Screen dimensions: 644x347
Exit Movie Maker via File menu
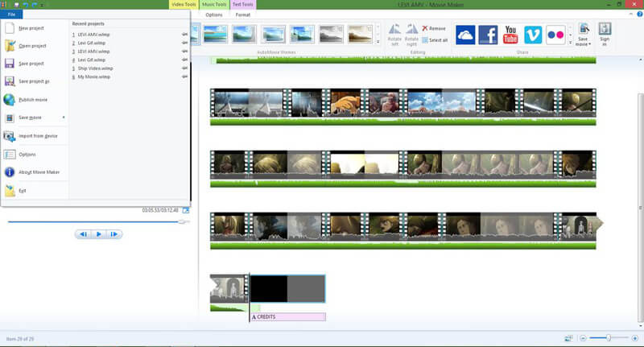pos(23,191)
